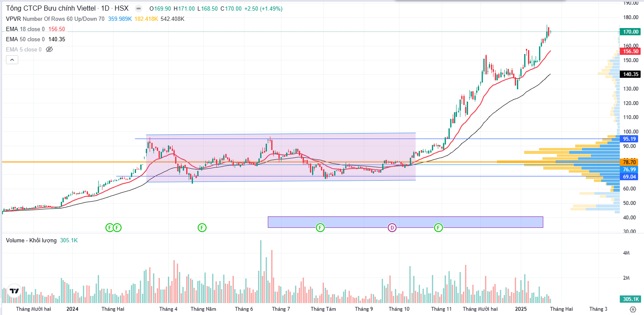Image resolution: width=644 pixels, height=315 pixels.
Task: Click the blue 95.19 price line label
Action: (630, 139)
